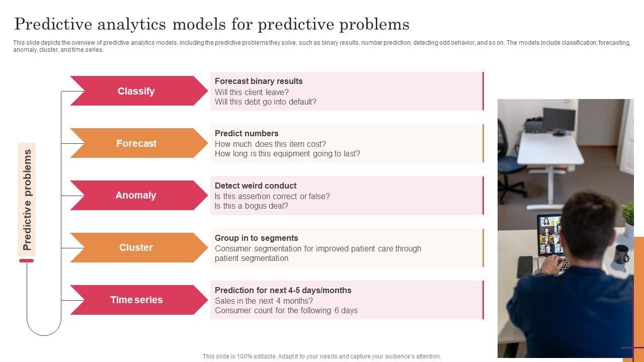This screenshot has width=644, height=362.
Task: Click the Forecast binary results heading
Action: [x=259, y=81]
